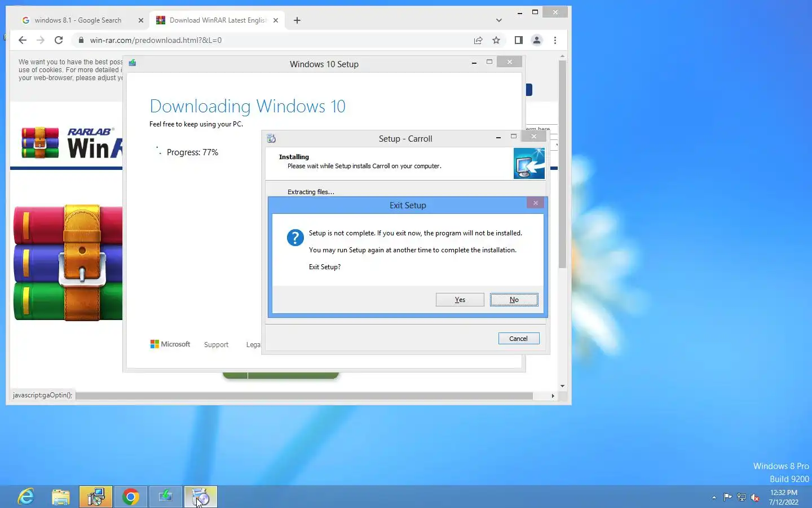Click the Chrome vertical scrollbar
The width and height of the screenshot is (812, 508).
[562, 164]
